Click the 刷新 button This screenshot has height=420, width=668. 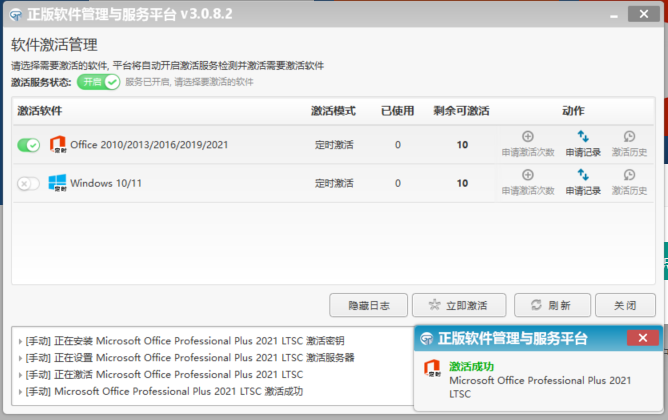point(552,305)
